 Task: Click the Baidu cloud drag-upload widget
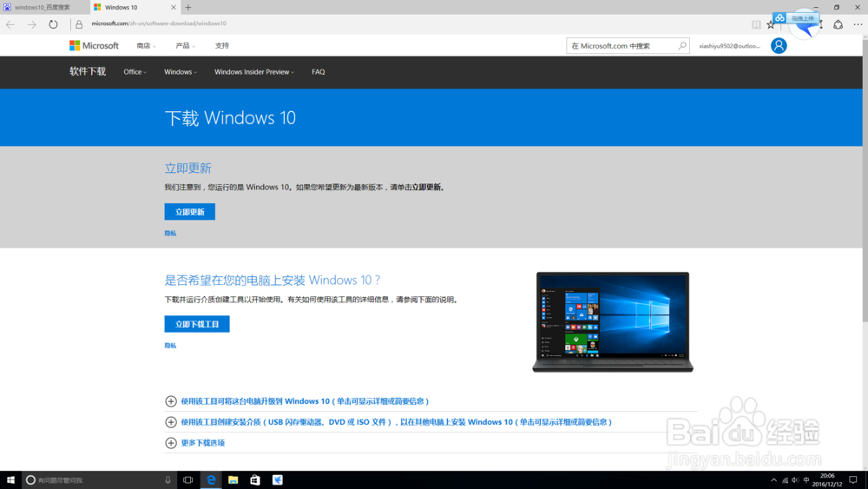coord(797,18)
